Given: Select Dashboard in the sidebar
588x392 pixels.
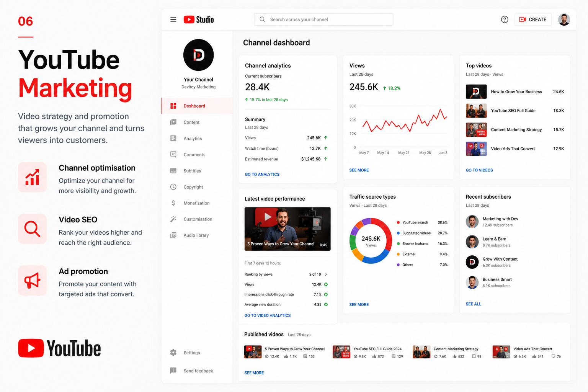Looking at the screenshot, I should pyautogui.click(x=197, y=106).
